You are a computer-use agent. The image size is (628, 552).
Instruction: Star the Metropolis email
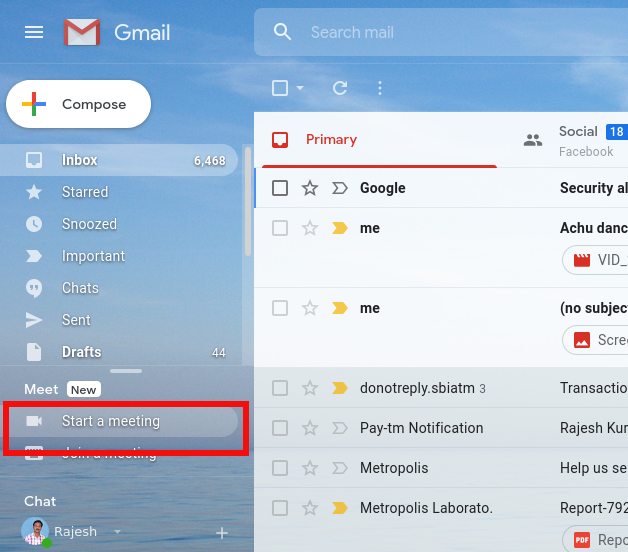(310, 468)
